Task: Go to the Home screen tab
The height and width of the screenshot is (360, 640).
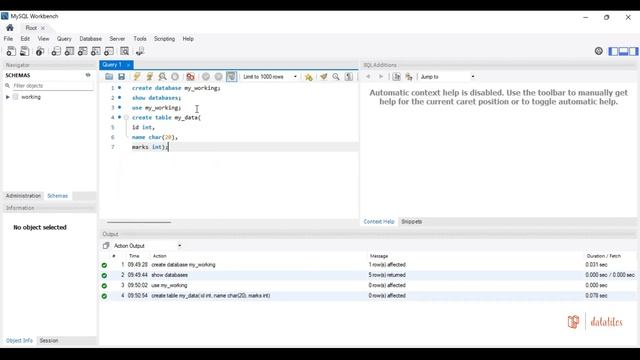Action: point(10,28)
